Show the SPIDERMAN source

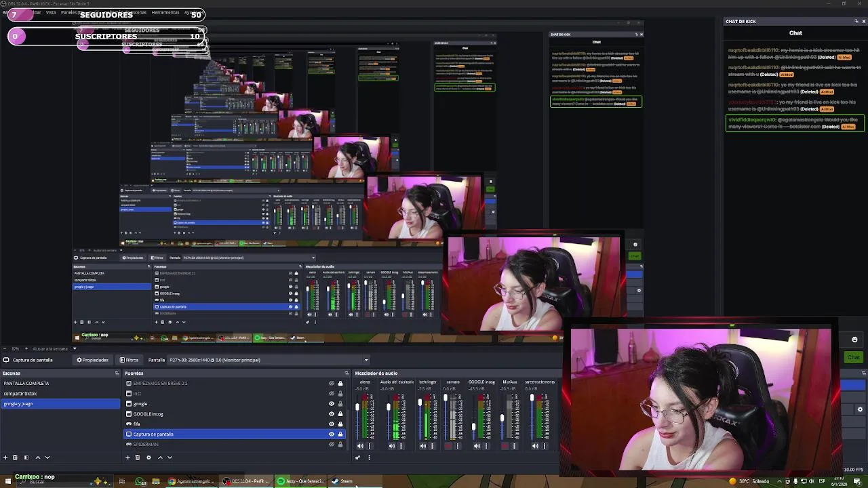tap(332, 445)
